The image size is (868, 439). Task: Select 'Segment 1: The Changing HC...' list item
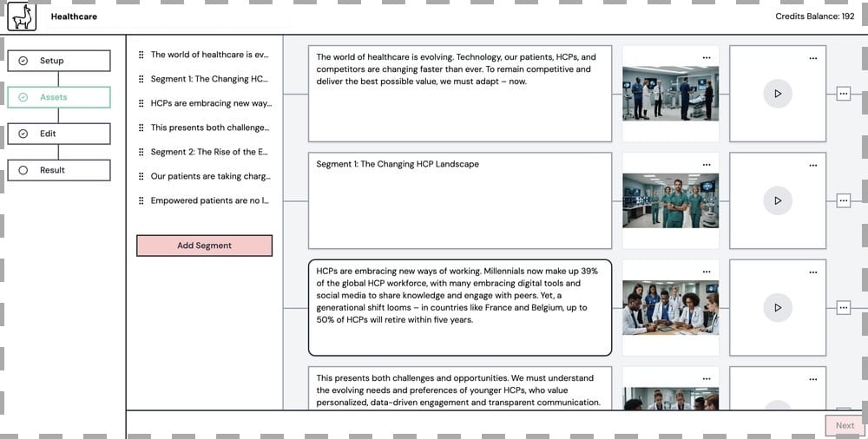(209, 79)
